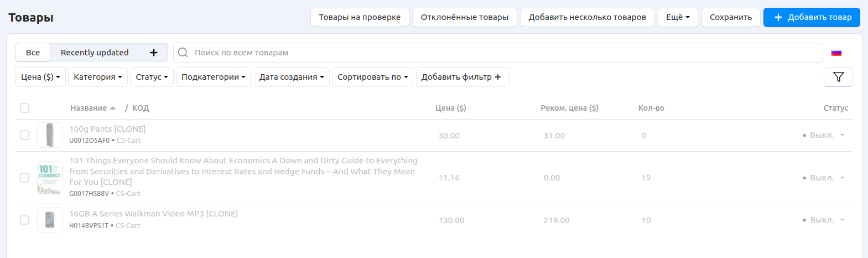Viewport: 868px width, 258px height.
Task: Click recommended price 31.00
Action: [x=554, y=136]
